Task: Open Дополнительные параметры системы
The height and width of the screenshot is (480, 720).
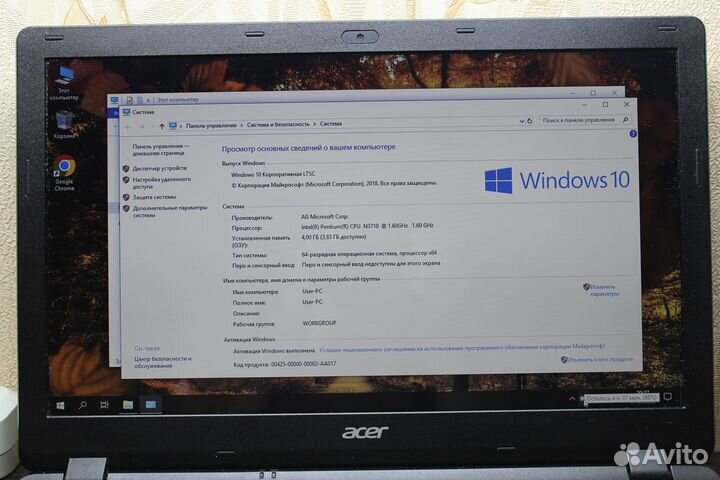Action: pyautogui.click(x=170, y=211)
